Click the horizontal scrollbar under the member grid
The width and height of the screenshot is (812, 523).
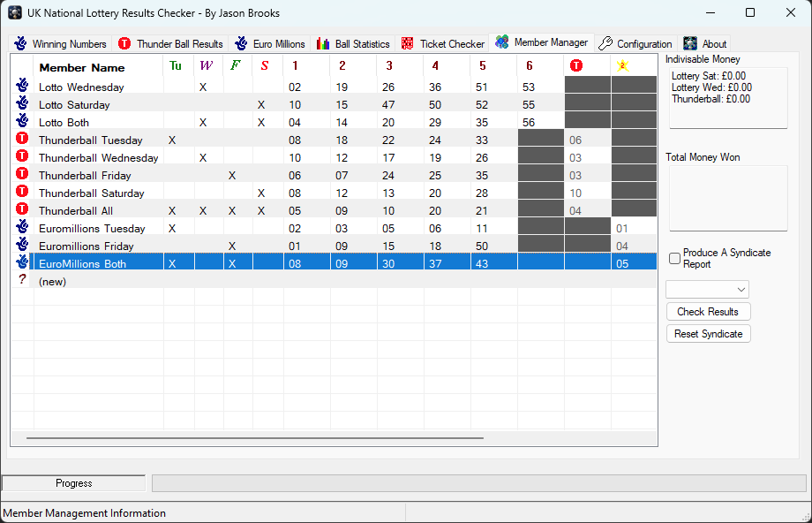255,438
